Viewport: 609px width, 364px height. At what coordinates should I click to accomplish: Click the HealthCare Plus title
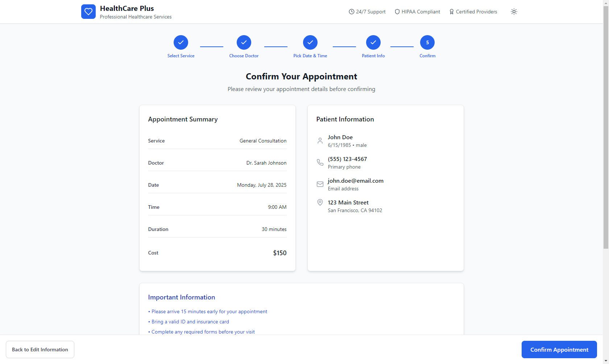pos(127,8)
